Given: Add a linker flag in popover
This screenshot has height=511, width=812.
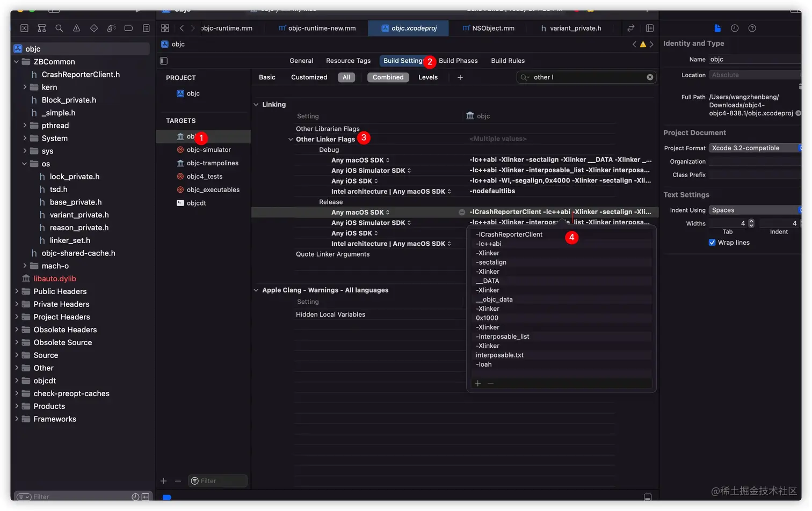Looking at the screenshot, I should (477, 383).
